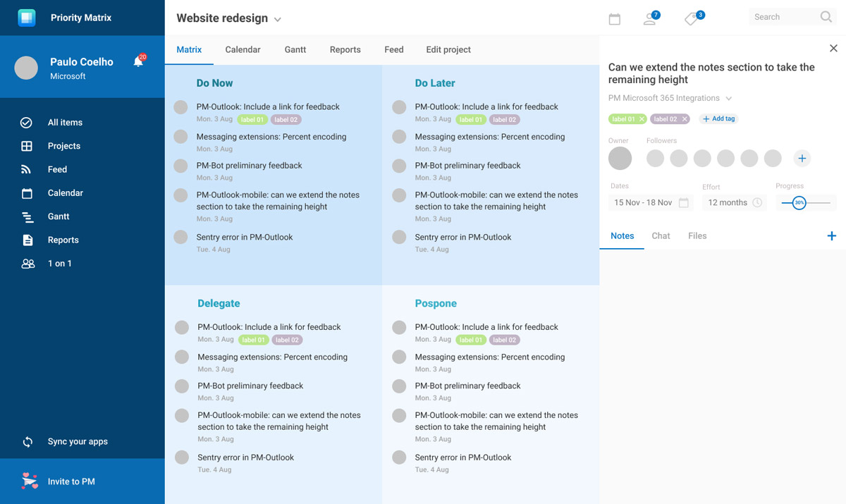The height and width of the screenshot is (504, 846).
Task: Click the notification bell showing 20 alerts
Action: point(138,62)
